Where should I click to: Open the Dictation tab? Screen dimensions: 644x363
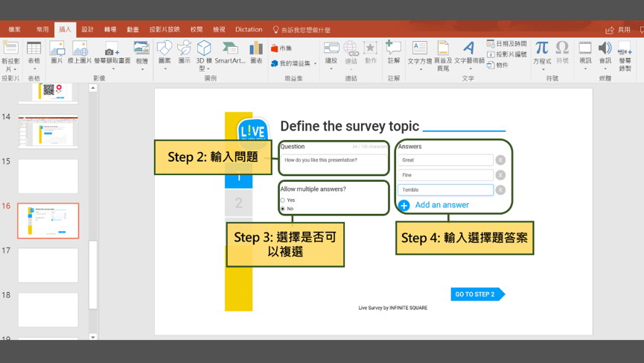(x=249, y=30)
